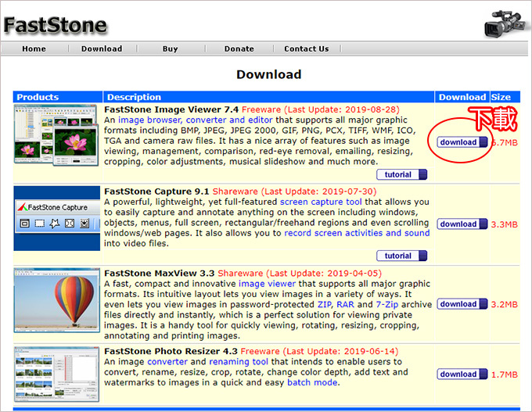532x412 pixels.
Task: Download FastStone Image Viewer 7.4
Action: click(x=462, y=142)
